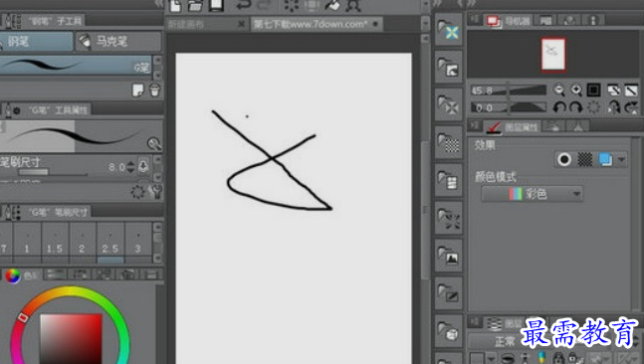
Task: Open file using folder icon
Action: [x=195, y=6]
